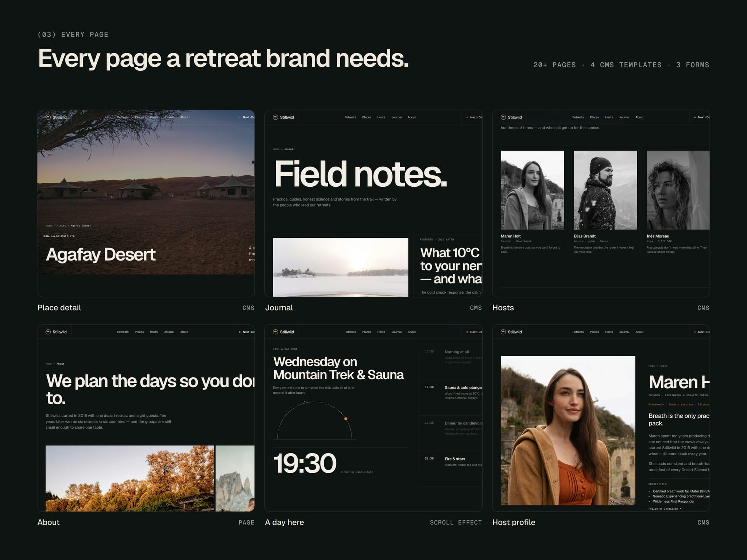Open Inès Moreau portrait in Hosts card

point(678,190)
